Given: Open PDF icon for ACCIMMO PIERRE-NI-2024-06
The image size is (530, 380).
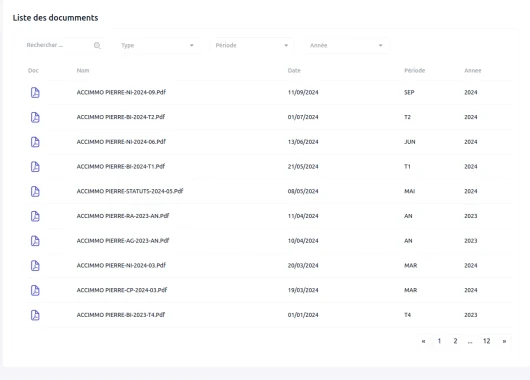Looking at the screenshot, I should point(35,142).
